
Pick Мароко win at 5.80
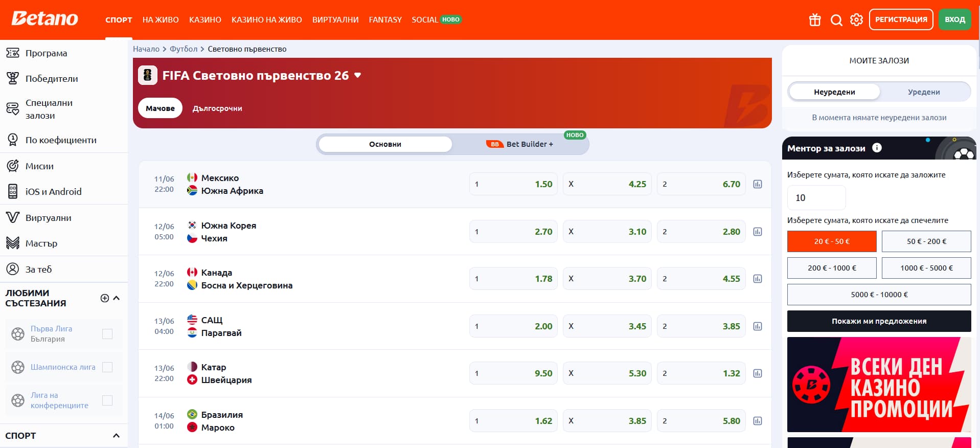701,421
